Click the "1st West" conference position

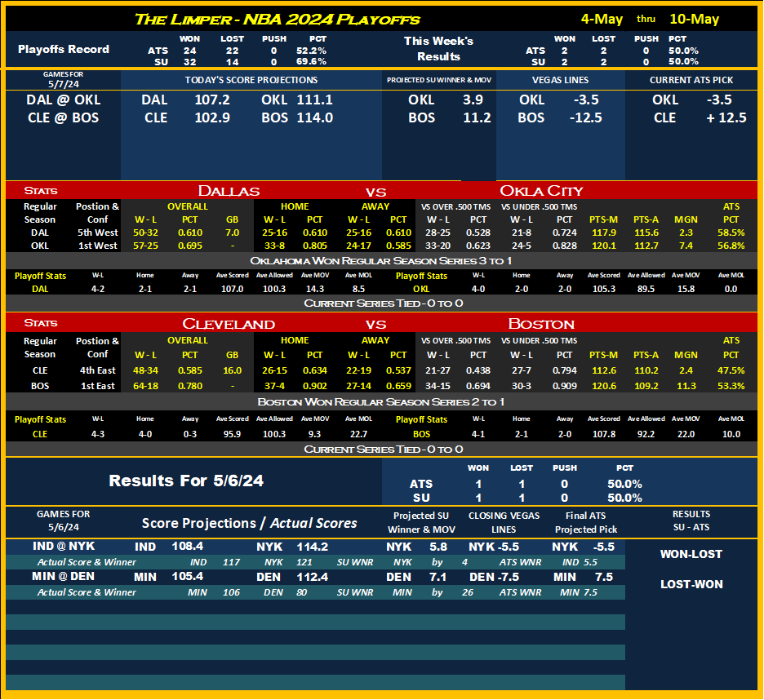tap(97, 246)
